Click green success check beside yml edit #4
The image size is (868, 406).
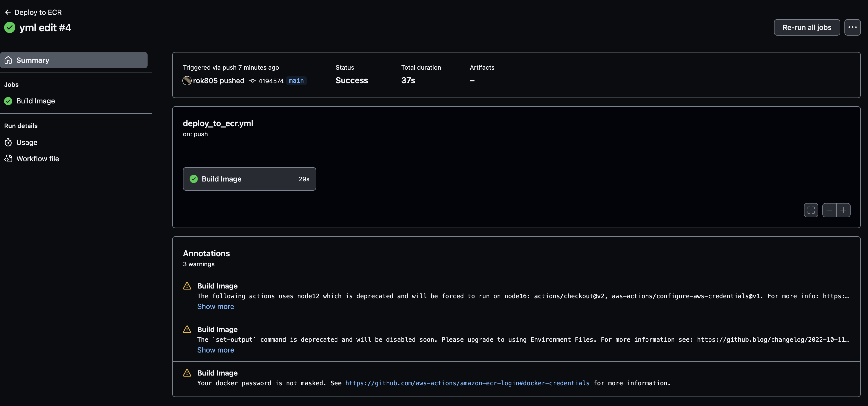click(x=10, y=28)
